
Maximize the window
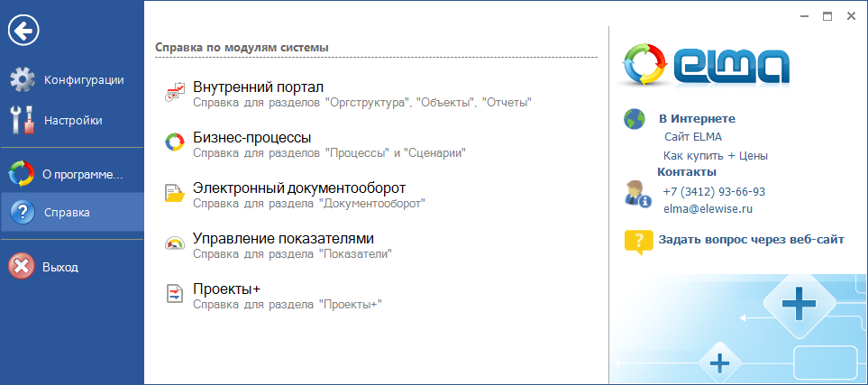coord(827,16)
